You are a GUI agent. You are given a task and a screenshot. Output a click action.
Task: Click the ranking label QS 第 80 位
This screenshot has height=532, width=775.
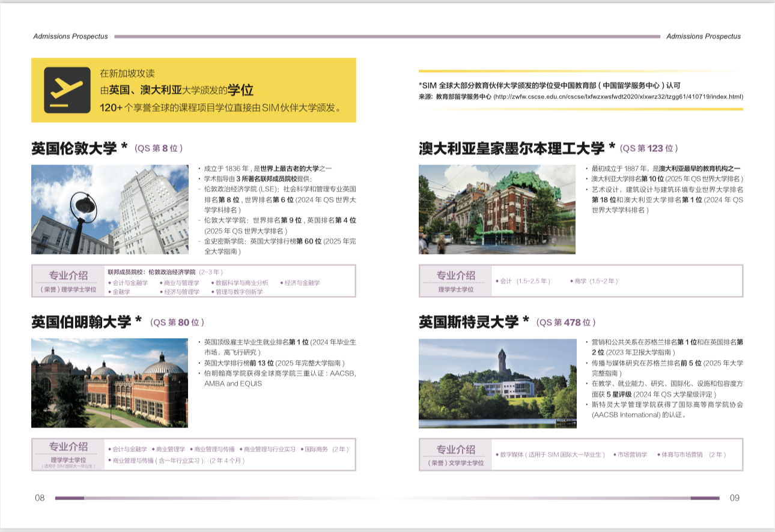tap(177, 322)
